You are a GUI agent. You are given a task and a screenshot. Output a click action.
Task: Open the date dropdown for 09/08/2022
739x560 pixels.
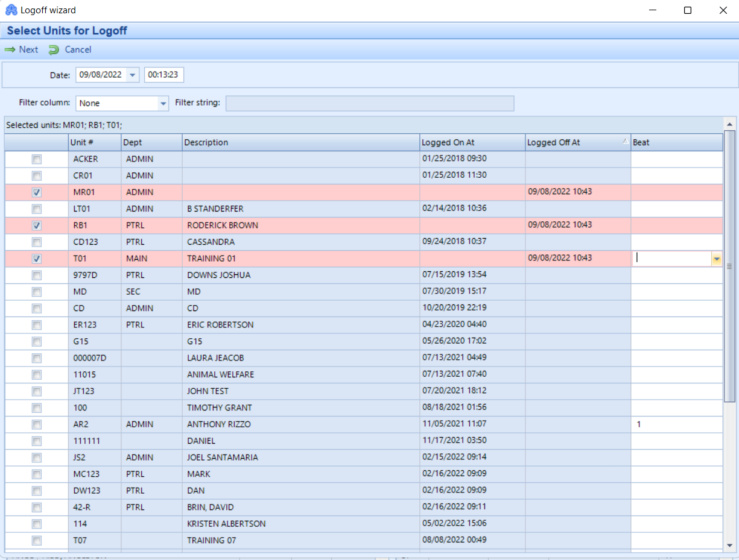click(131, 75)
